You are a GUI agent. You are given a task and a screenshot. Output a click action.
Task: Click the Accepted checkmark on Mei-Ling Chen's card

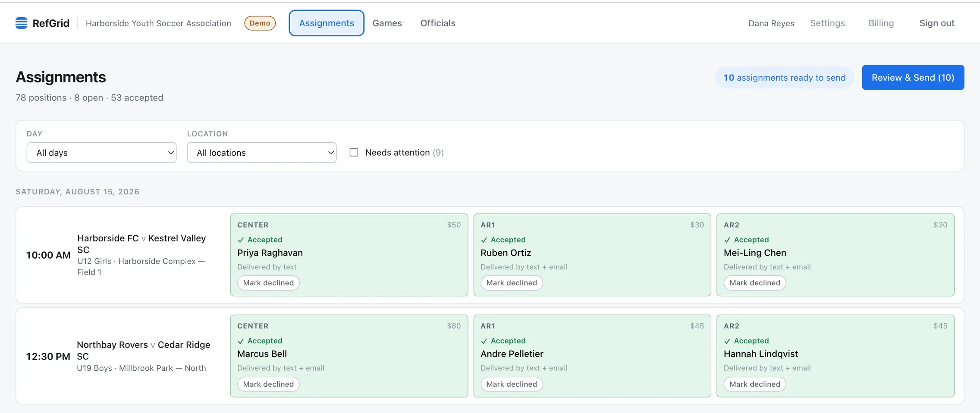727,240
